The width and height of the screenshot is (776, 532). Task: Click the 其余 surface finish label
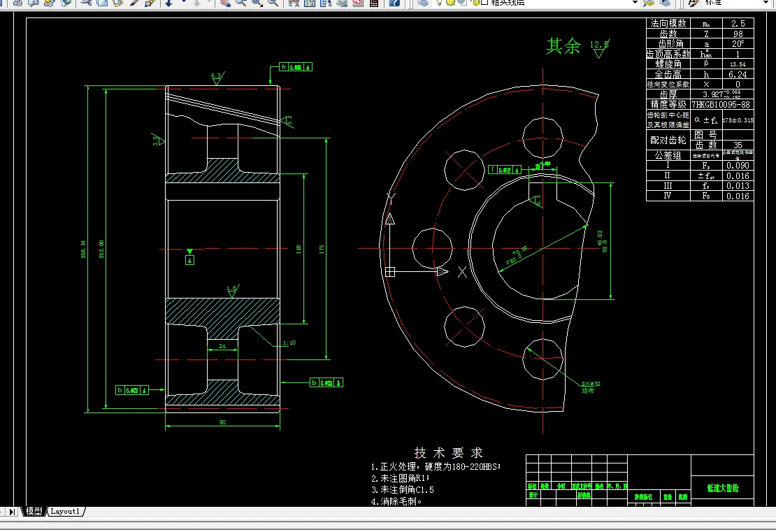pyautogui.click(x=563, y=46)
